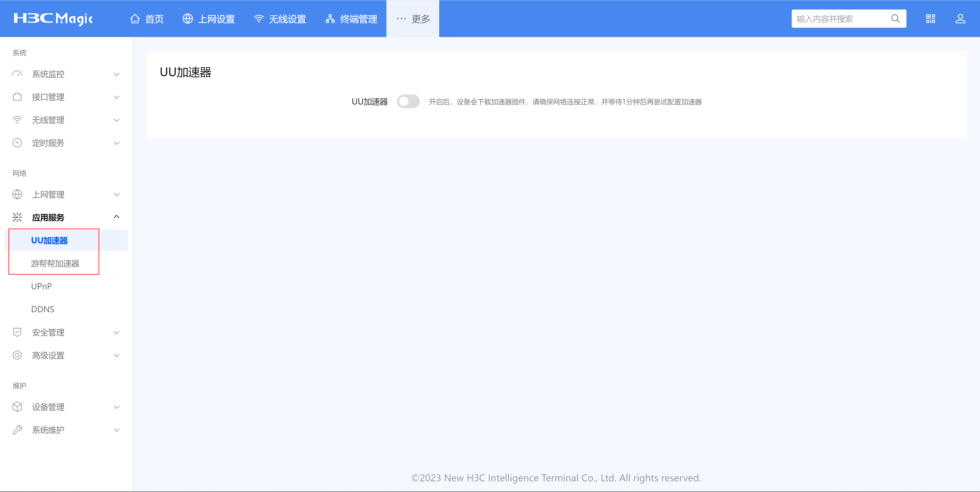This screenshot has width=980, height=492.
Task: Open 无线管理 menu label
Action: point(48,120)
